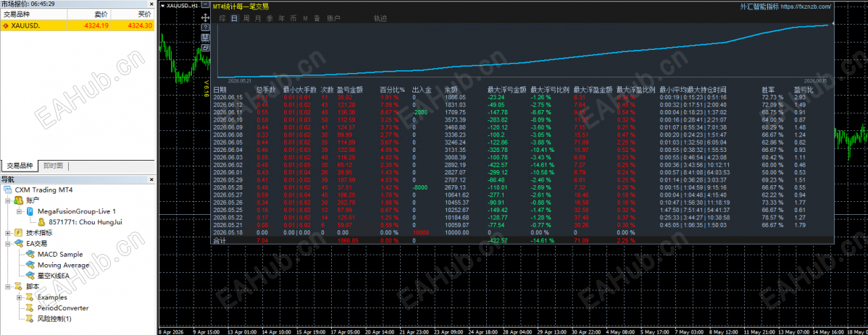Viewport: 868px width, 335px height.
Task: Select the 日 daily period tab
Action: click(234, 18)
